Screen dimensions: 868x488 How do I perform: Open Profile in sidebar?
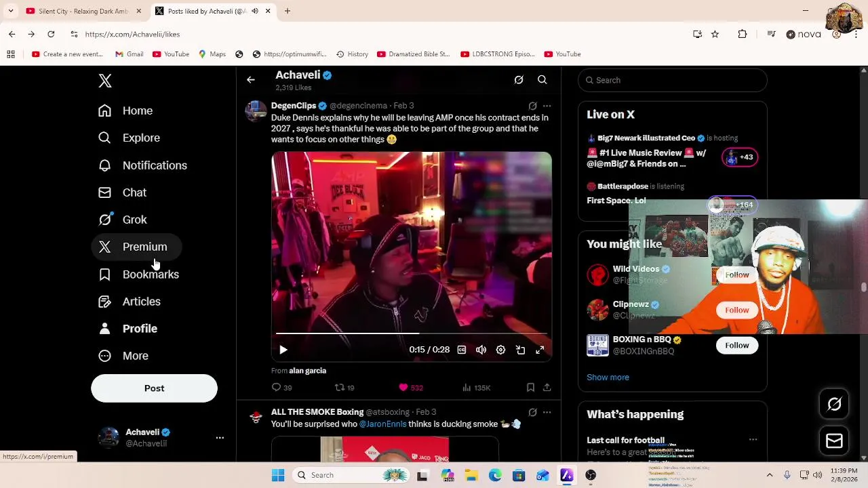(x=129, y=329)
